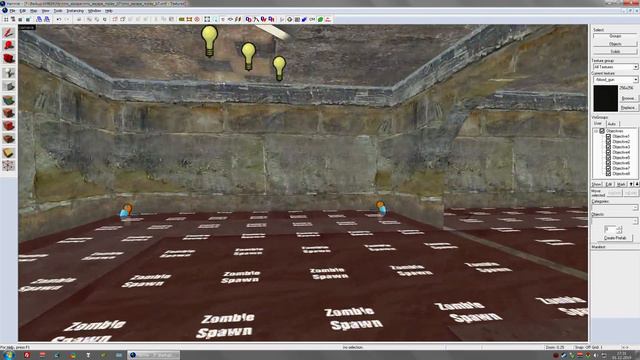
Task: Click the Browse texture button
Action: pos(628,99)
